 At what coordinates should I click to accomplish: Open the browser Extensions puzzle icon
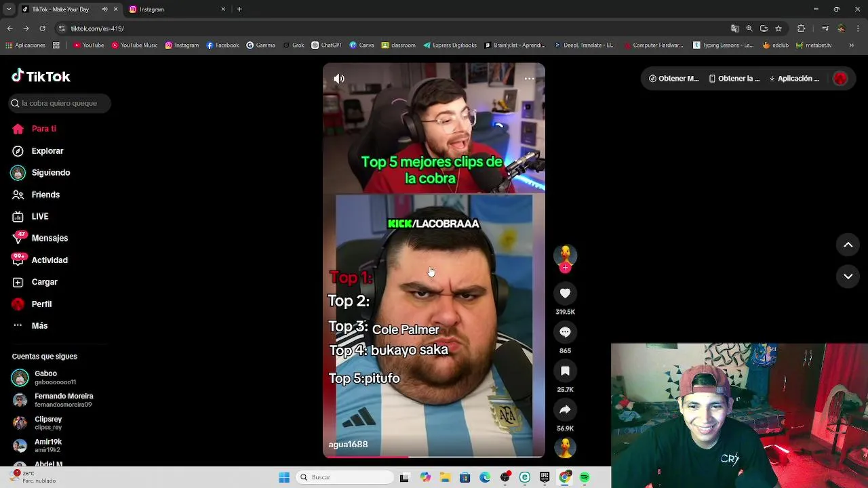[x=801, y=28]
